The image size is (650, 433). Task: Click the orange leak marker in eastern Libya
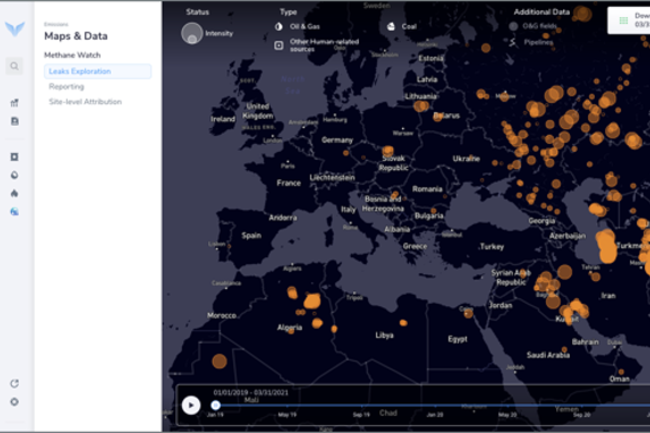403,323
